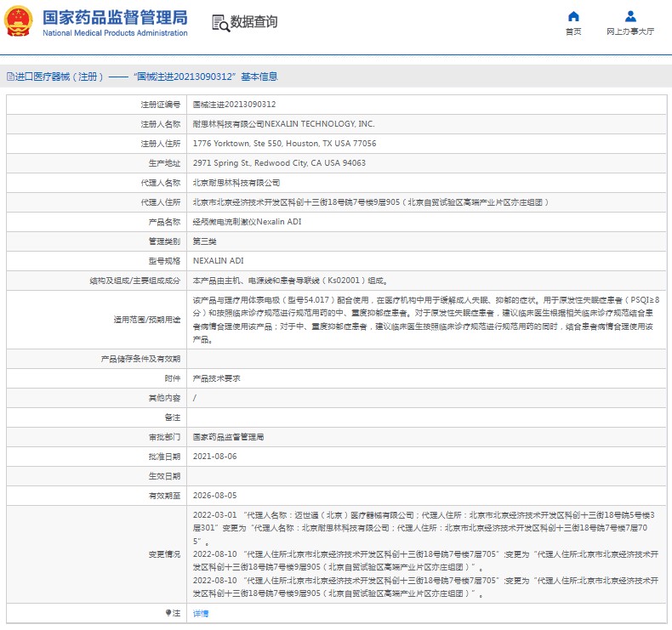Select production address 2971 Spring St.
Screen dimensions: 672x630
click(279, 162)
